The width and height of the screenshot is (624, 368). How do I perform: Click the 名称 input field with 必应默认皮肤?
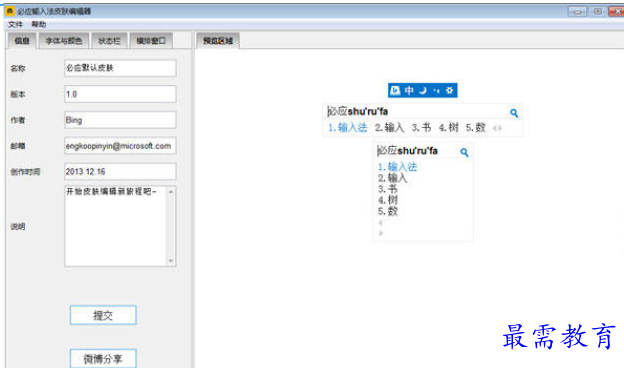tap(120, 68)
